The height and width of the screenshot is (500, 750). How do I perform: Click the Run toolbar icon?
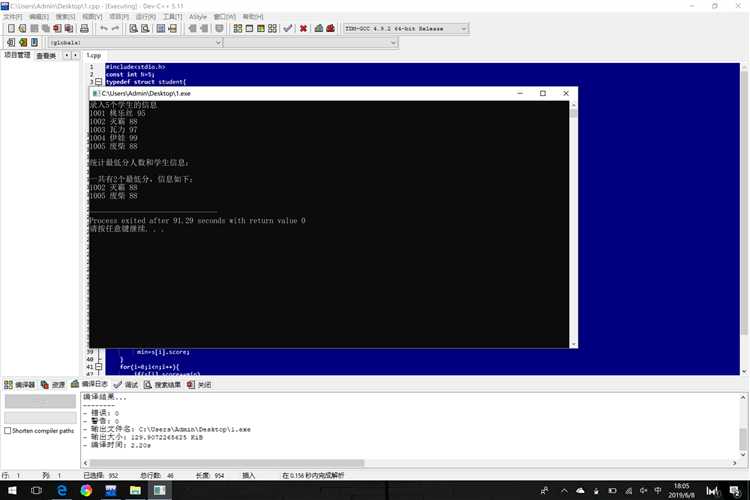(249, 29)
